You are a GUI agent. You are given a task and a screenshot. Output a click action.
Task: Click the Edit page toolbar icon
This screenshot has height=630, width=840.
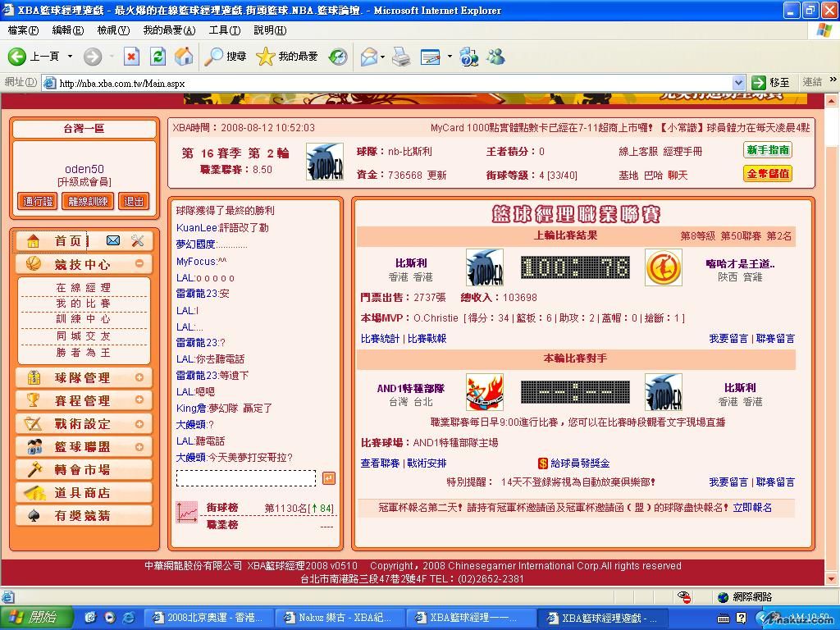[430, 57]
